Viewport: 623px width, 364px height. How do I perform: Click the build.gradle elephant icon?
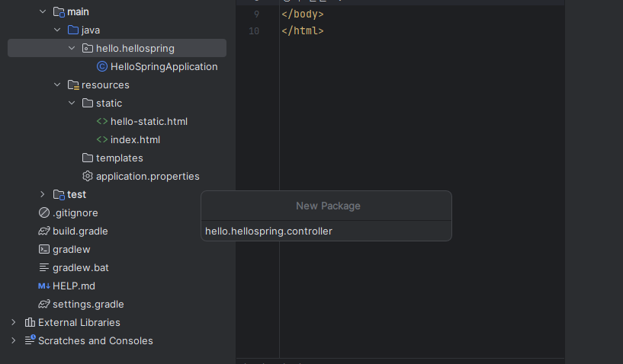coord(44,231)
